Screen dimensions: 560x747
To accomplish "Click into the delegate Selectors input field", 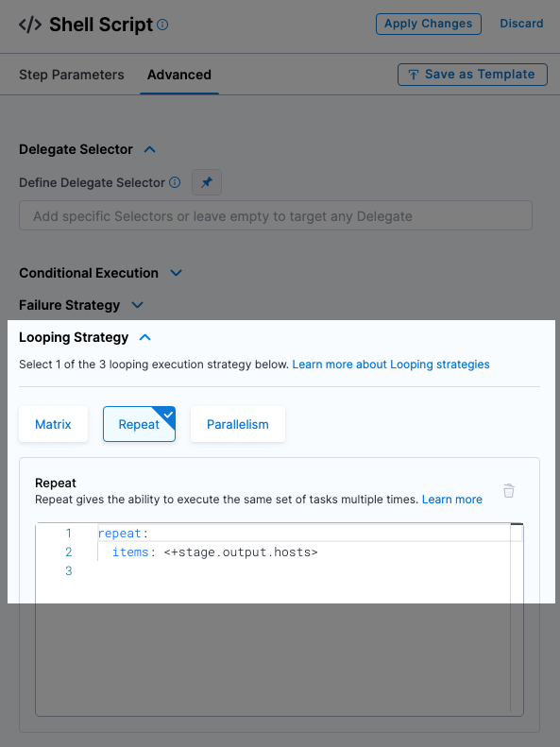I will 276,216.
